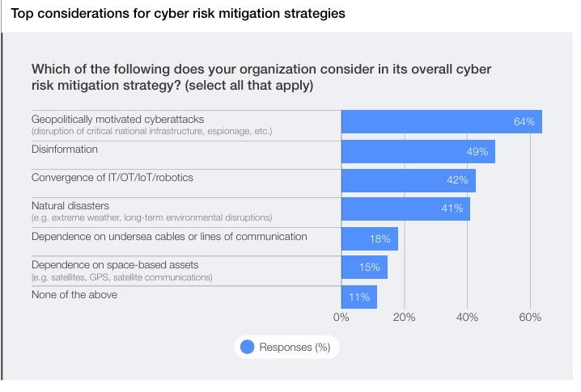This screenshot has width=581, height=392.
Task: Click Dependence on space-based assets label
Action: (115, 265)
